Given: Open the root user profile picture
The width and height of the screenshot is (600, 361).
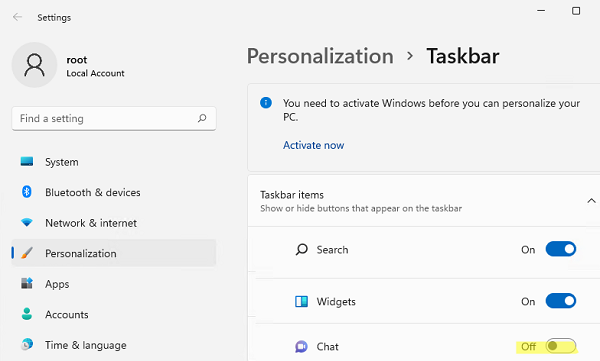Looking at the screenshot, I should coord(34,65).
